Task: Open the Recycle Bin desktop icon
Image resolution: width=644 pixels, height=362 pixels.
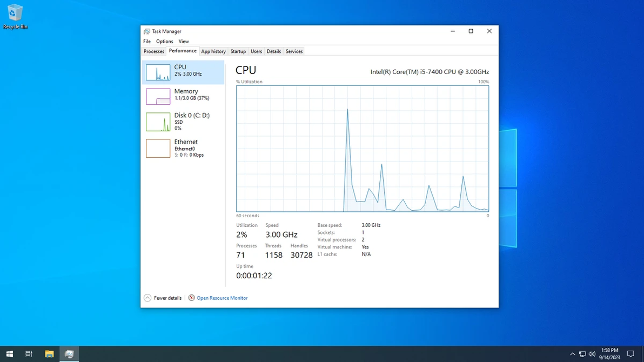Action: pos(15,16)
